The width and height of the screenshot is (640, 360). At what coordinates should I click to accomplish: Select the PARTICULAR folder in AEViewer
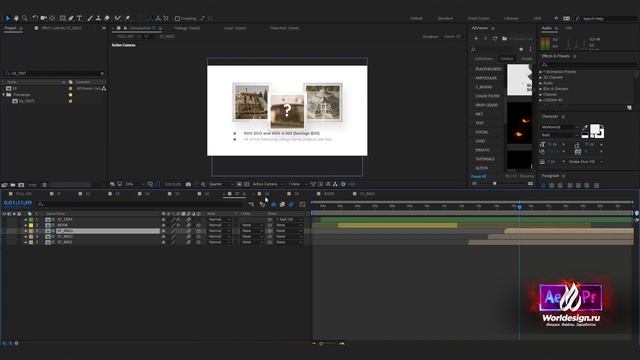486,78
